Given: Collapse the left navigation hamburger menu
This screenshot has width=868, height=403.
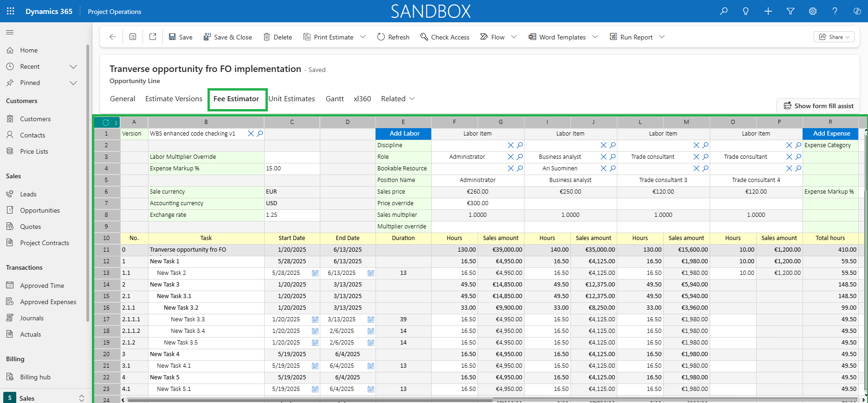Looking at the screenshot, I should (x=10, y=32).
